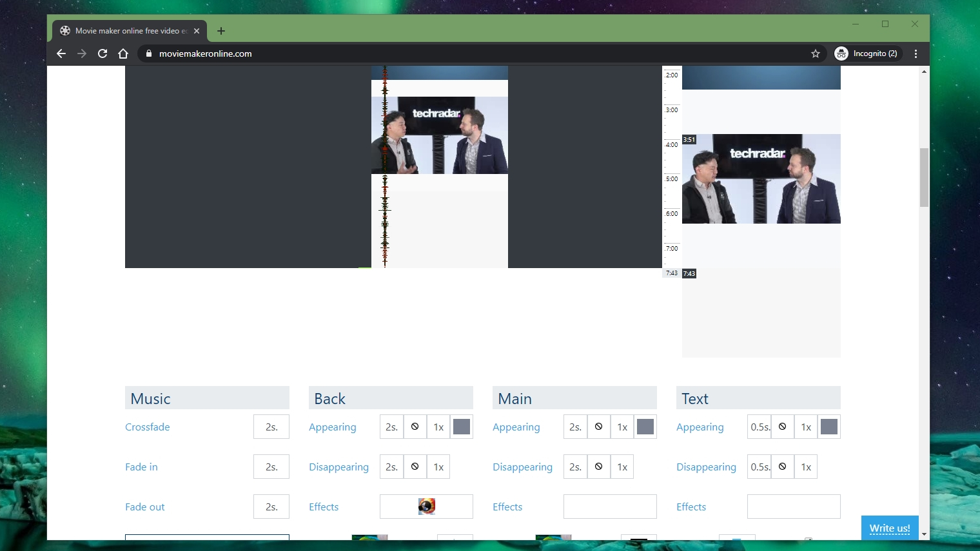This screenshot has height=551, width=980.
Task: View site info via the padlock icon
Action: (x=149, y=53)
